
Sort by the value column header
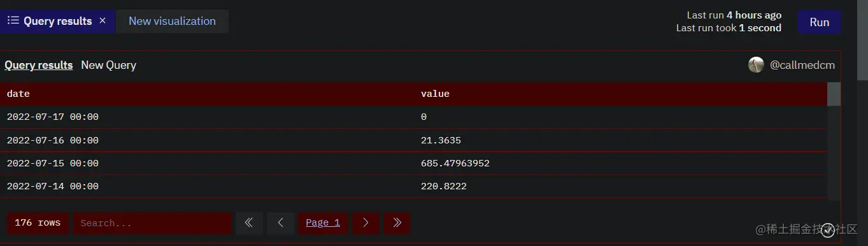[435, 94]
